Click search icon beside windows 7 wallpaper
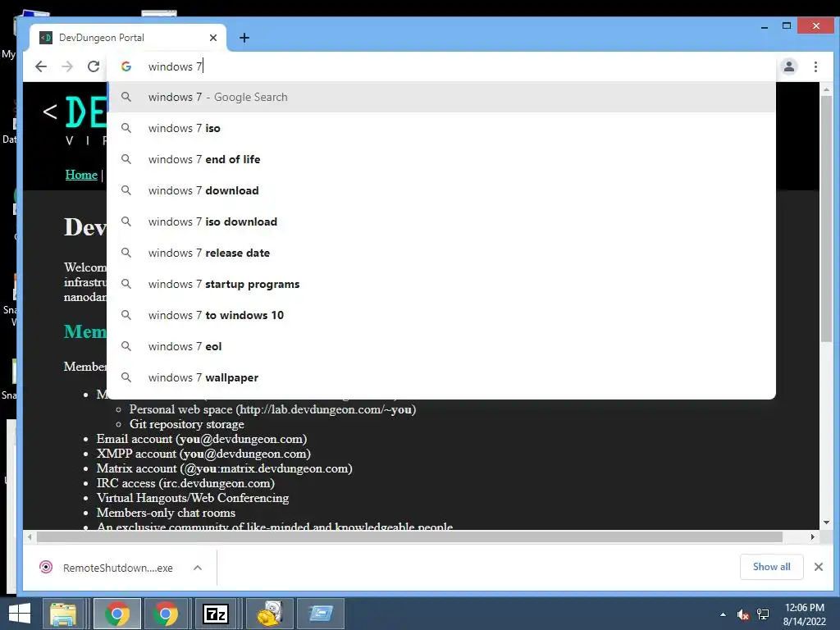This screenshot has height=630, width=840. 126,377
